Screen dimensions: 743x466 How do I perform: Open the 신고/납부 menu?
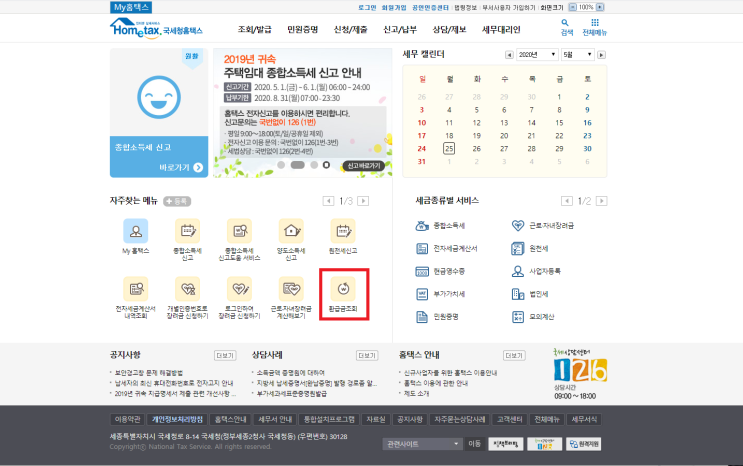[400, 29]
